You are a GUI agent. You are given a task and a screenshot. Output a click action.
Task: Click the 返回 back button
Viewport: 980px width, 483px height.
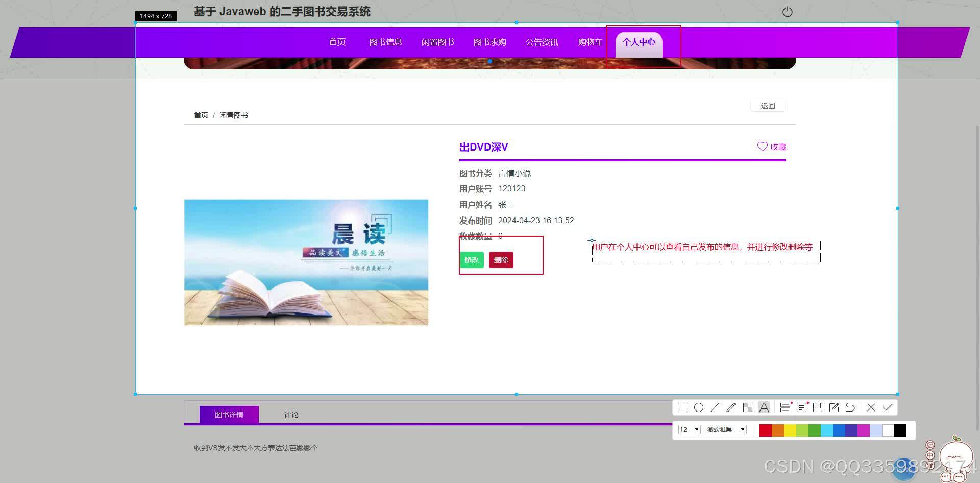tap(768, 106)
